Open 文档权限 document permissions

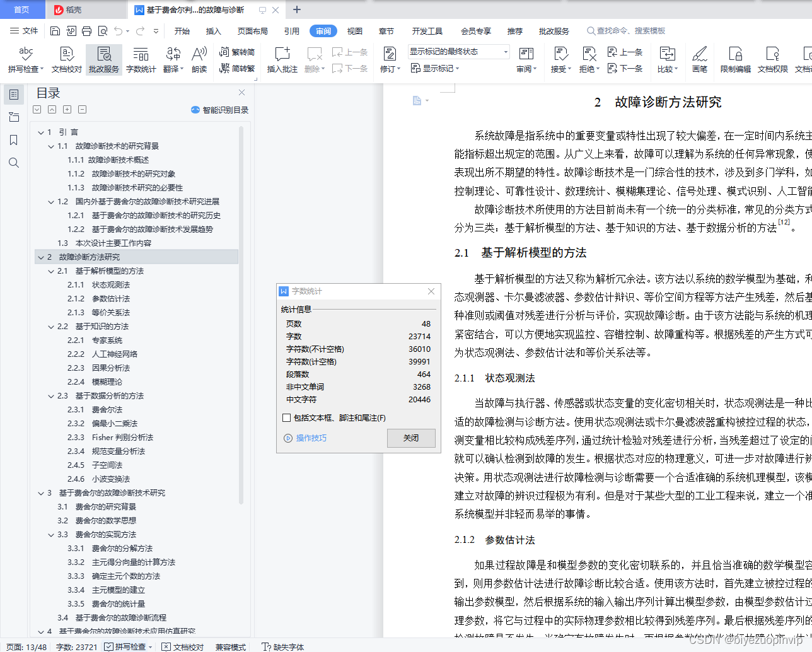coord(772,59)
